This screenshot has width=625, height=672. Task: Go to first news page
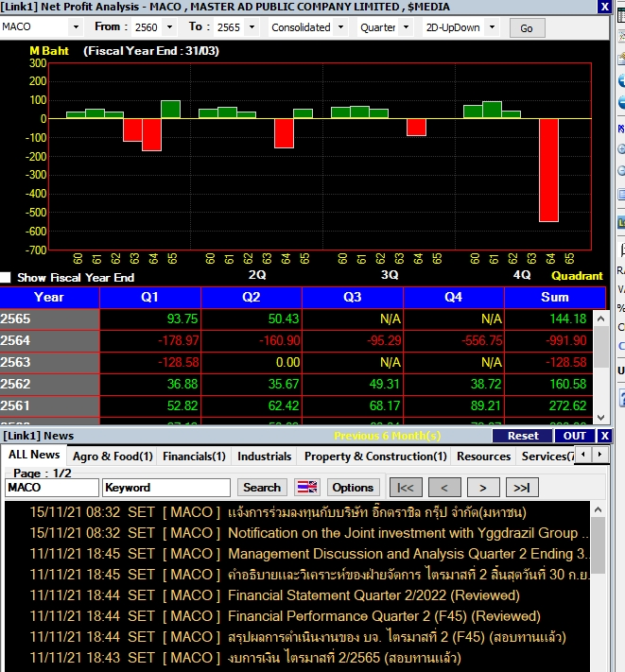[405, 488]
